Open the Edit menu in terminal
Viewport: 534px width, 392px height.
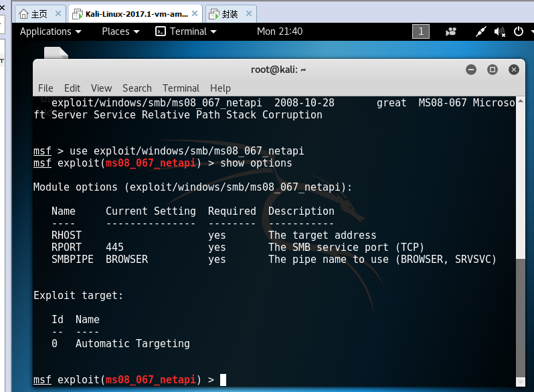point(72,88)
